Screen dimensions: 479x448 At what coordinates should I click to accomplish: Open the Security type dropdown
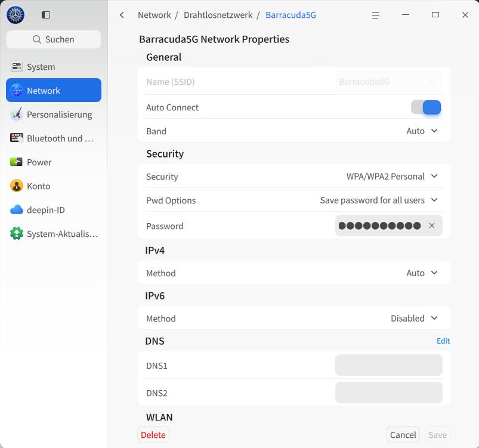(392, 177)
